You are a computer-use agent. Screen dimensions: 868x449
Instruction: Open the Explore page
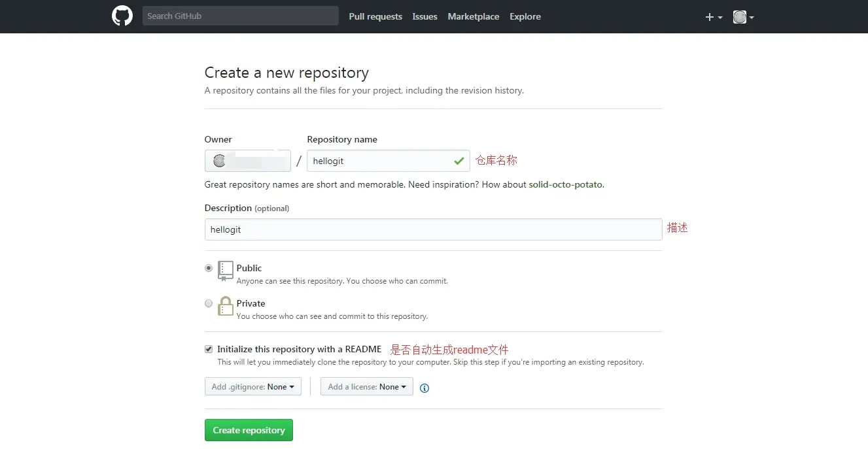pyautogui.click(x=525, y=16)
